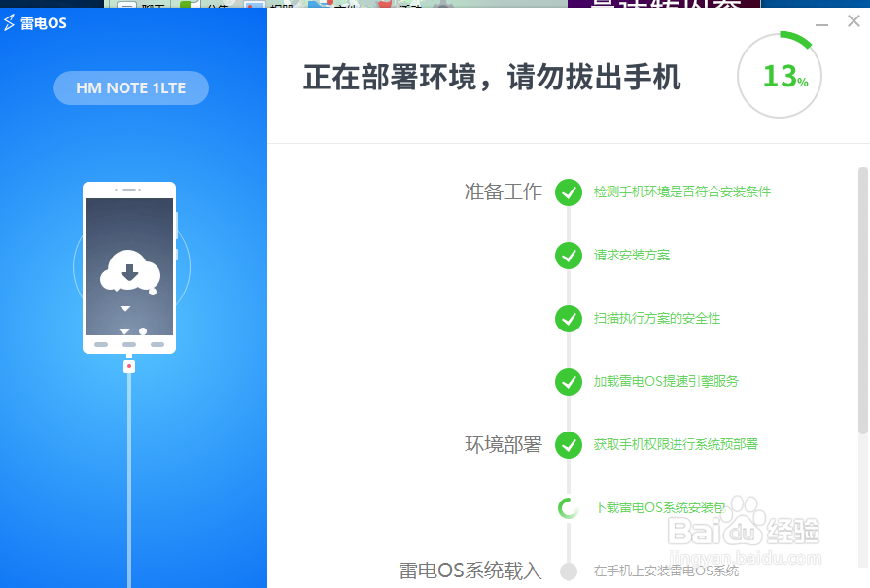Click the vertical scrollbar of step list

pos(863,300)
